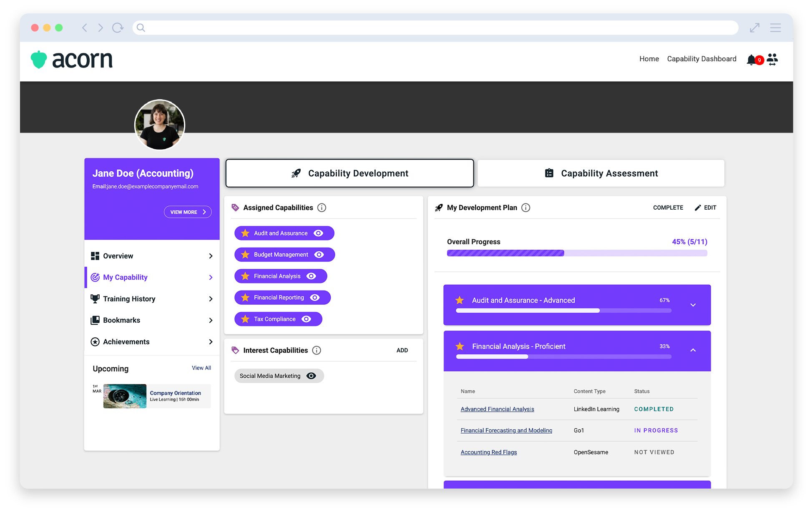Click the browser reload icon
The height and width of the screenshot is (514, 812).
click(x=118, y=28)
